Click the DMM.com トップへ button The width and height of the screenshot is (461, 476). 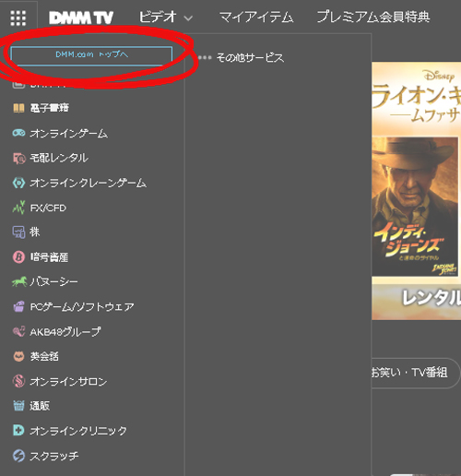pyautogui.click(x=91, y=55)
